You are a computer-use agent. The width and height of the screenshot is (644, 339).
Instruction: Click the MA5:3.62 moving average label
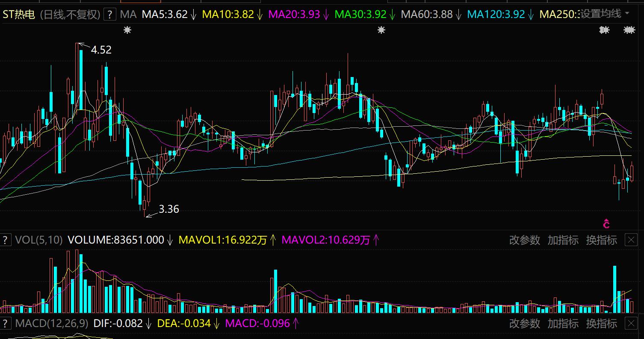click(x=165, y=15)
